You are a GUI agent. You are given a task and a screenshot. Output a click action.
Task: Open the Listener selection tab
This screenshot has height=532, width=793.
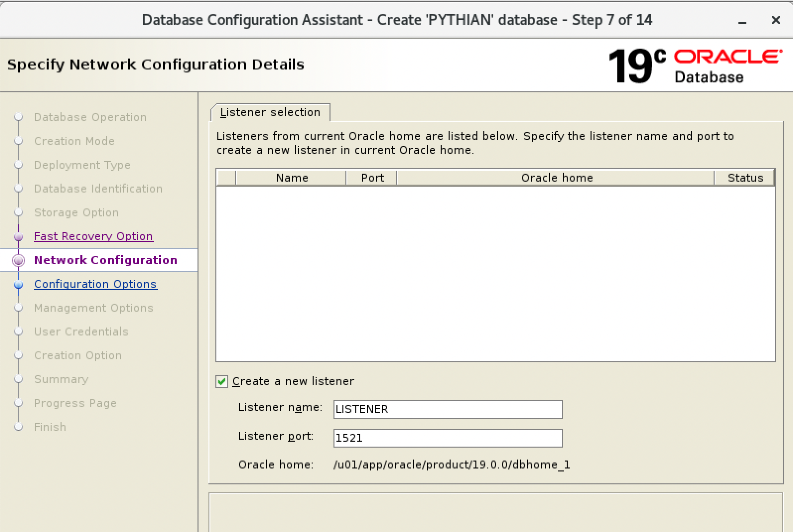(x=270, y=113)
